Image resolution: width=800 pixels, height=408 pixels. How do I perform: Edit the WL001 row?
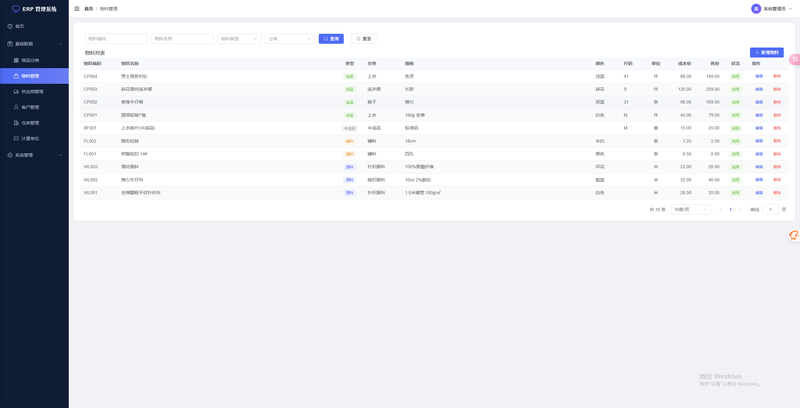tap(759, 193)
